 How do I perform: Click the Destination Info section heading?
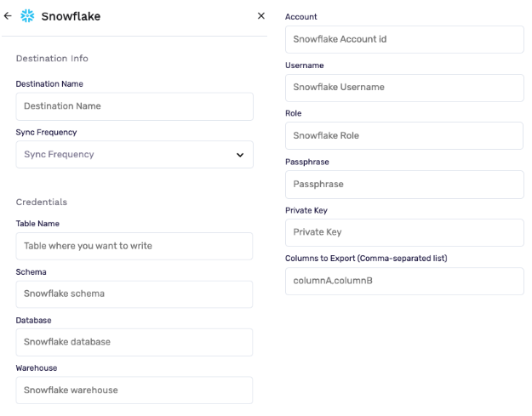click(x=52, y=59)
